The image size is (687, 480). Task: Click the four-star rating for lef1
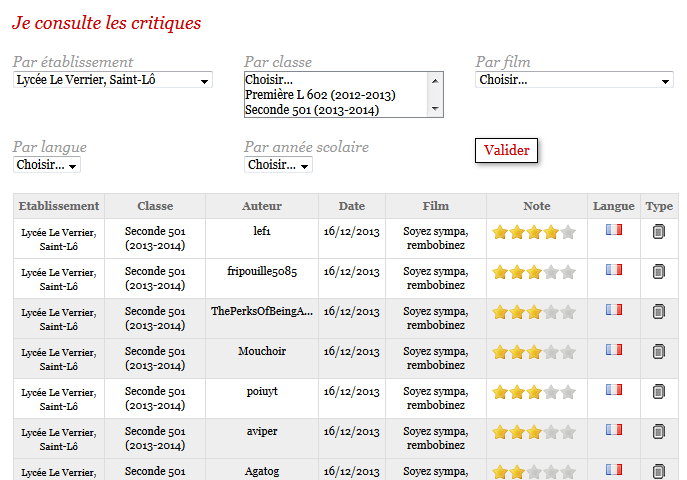point(534,232)
